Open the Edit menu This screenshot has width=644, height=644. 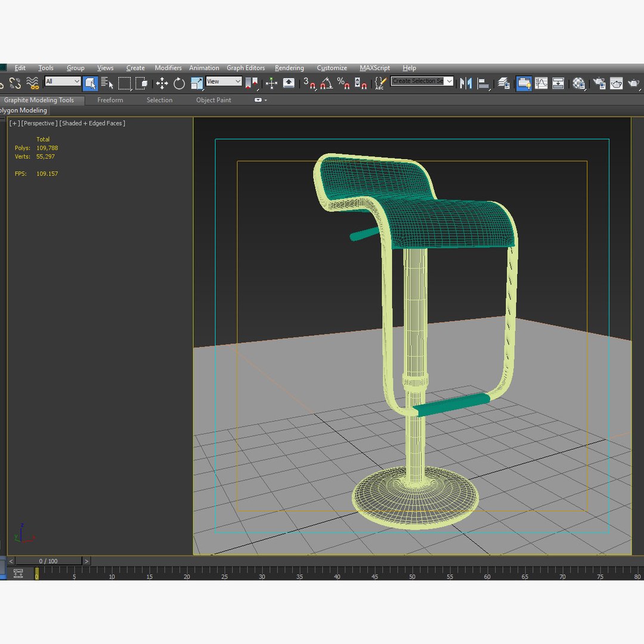pos(20,68)
